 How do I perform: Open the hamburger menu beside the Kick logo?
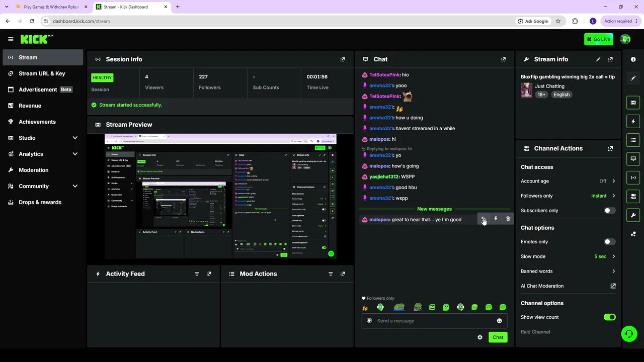(x=11, y=39)
